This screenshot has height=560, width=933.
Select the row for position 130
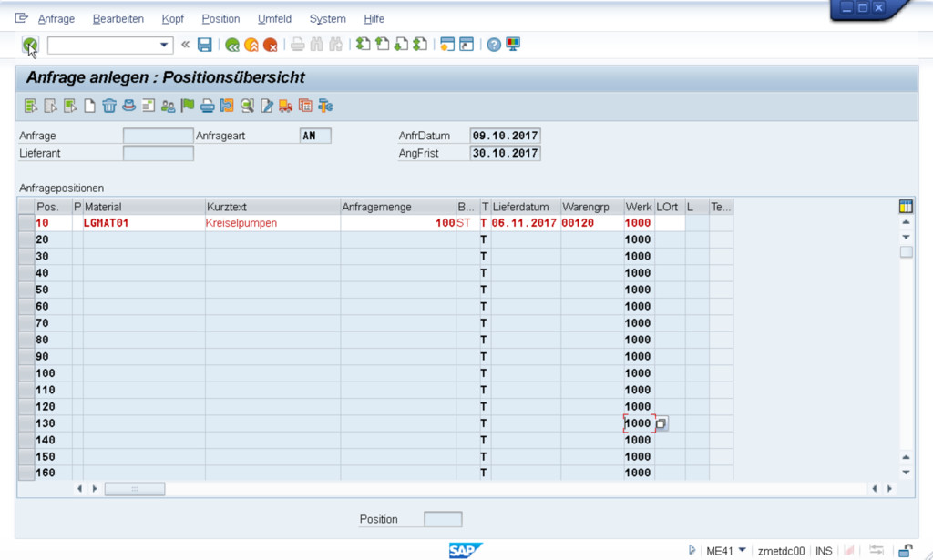tap(26, 423)
